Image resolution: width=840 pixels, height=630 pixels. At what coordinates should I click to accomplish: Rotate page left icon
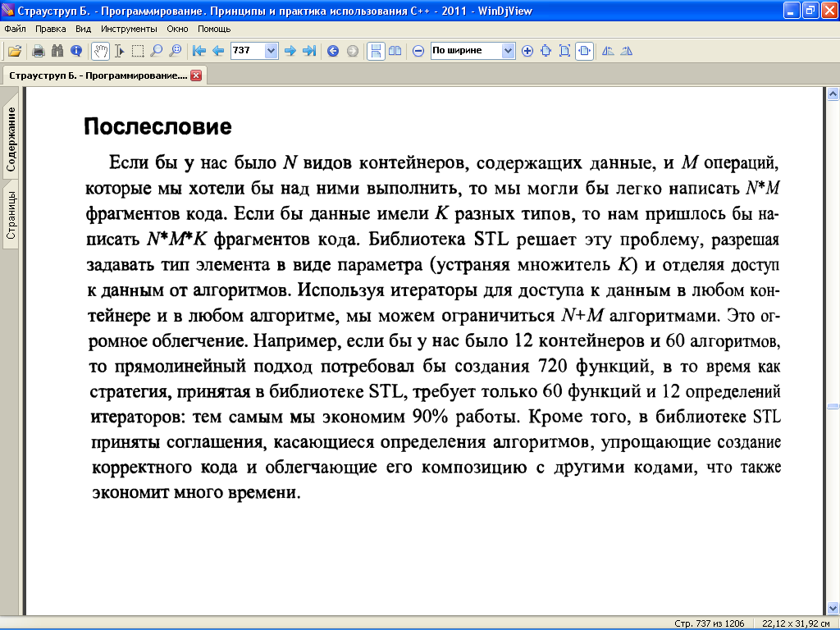608,51
